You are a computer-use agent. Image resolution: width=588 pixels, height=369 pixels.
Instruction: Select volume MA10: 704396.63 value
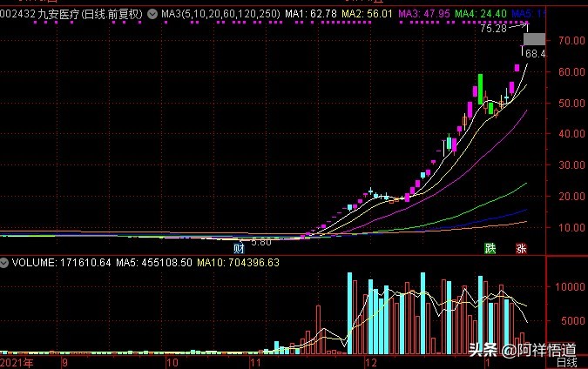(x=238, y=263)
